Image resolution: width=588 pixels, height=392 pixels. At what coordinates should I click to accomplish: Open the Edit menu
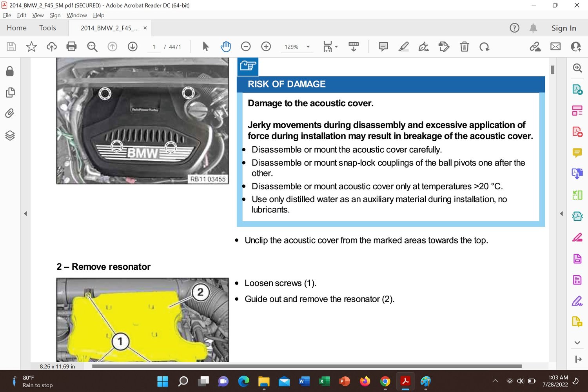pyautogui.click(x=22, y=15)
